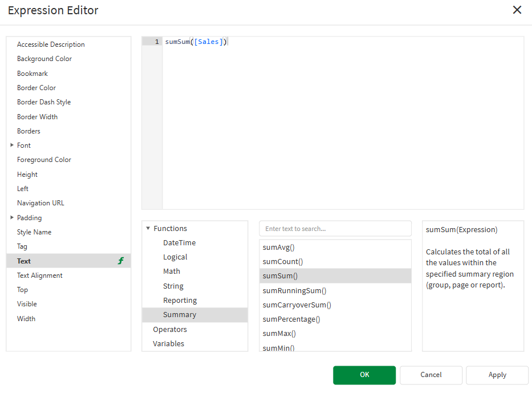Open the Math functions category

click(172, 271)
